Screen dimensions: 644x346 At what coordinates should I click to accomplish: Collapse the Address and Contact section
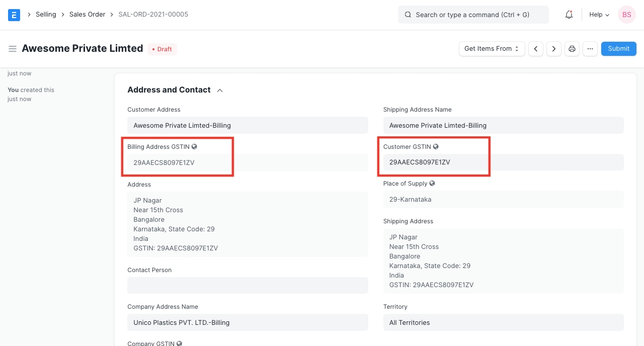[220, 91]
